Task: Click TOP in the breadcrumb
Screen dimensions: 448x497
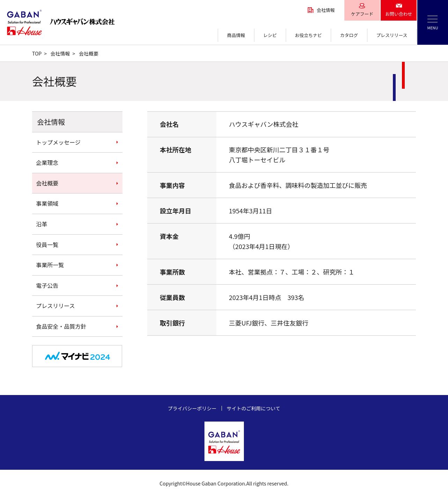Action: click(x=37, y=54)
